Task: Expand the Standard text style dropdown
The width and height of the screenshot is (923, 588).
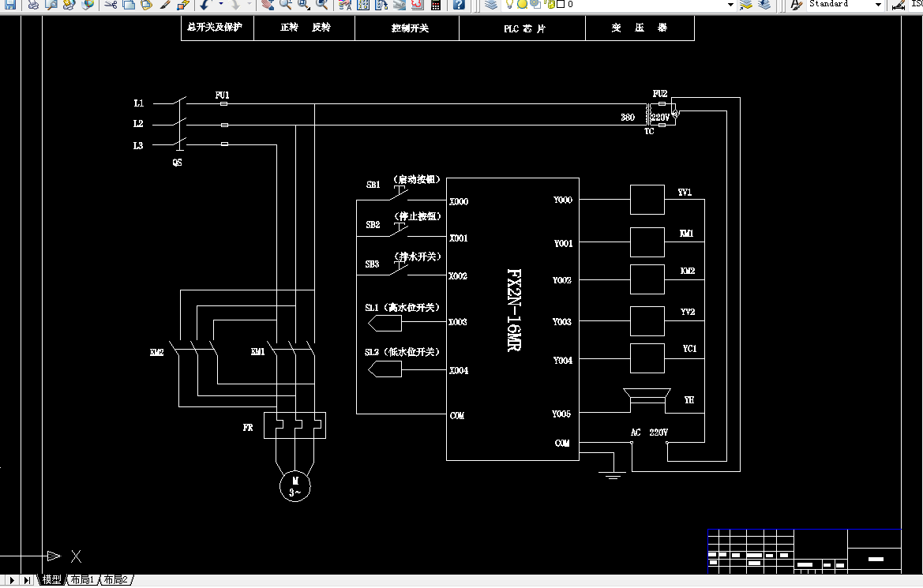Action: 878,4
